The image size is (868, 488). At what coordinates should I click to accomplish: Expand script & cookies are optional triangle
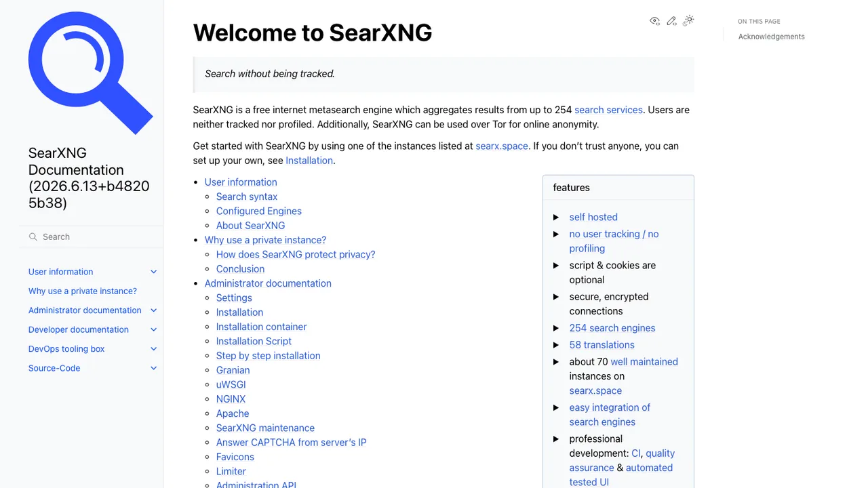(x=556, y=265)
